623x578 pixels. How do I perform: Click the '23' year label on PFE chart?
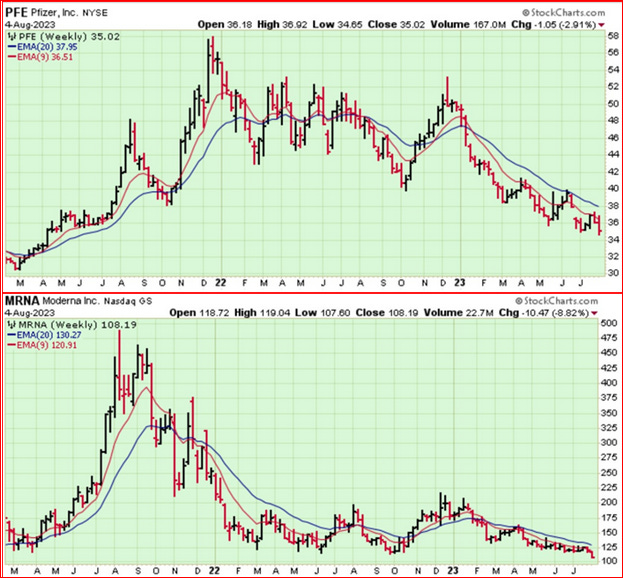[x=460, y=283]
